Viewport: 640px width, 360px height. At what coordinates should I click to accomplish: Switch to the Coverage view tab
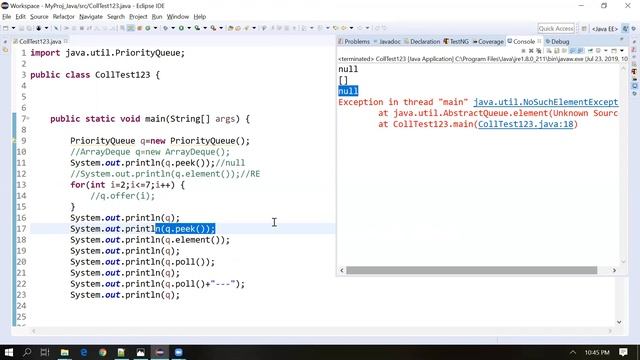tap(489, 42)
